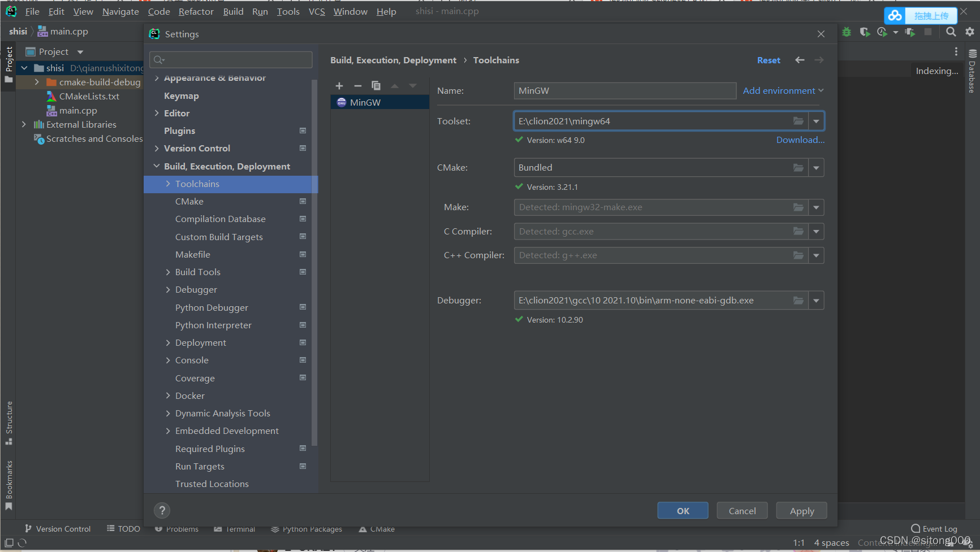Expand the Version Control settings section
The width and height of the screenshot is (980, 552).
(x=157, y=149)
